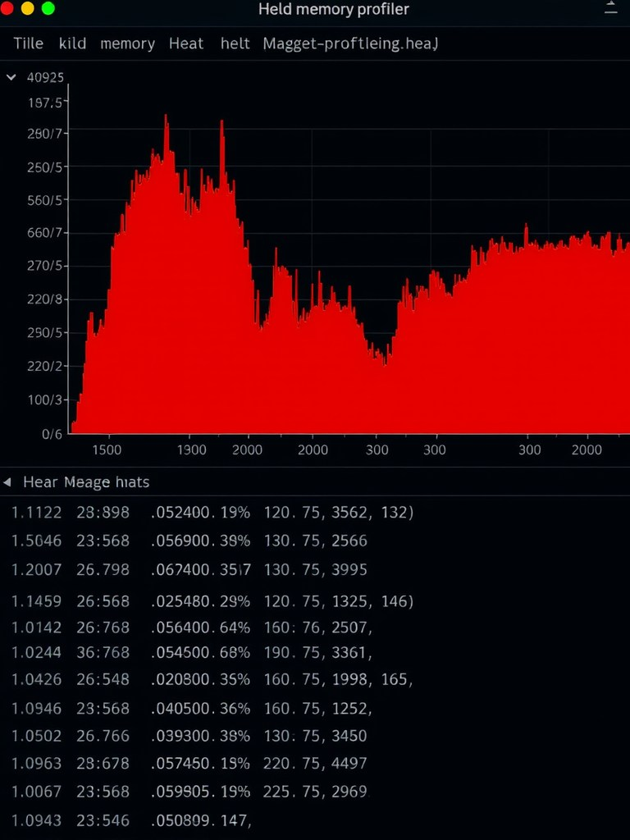630x840 pixels.
Task: Click the 1900 x-axis label
Action: (x=192, y=450)
